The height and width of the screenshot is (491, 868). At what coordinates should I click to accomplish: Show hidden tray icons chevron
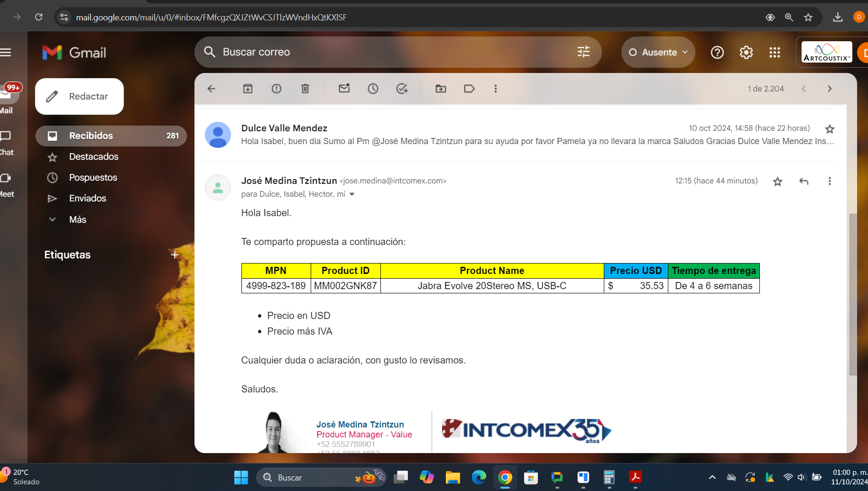(x=712, y=477)
